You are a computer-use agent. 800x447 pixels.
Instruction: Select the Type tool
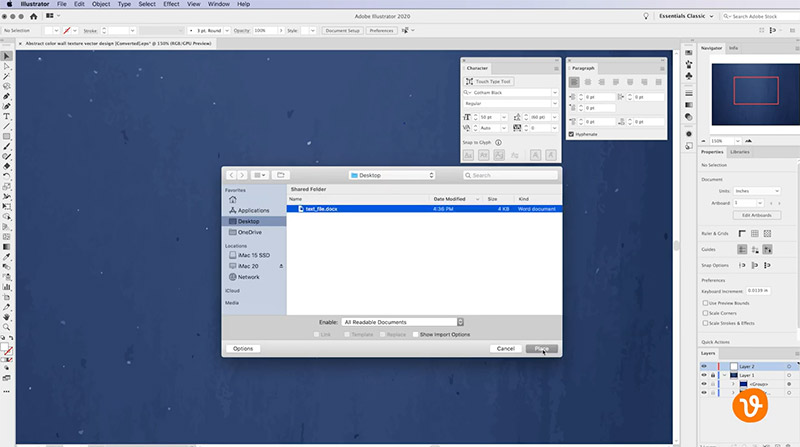coord(7,116)
